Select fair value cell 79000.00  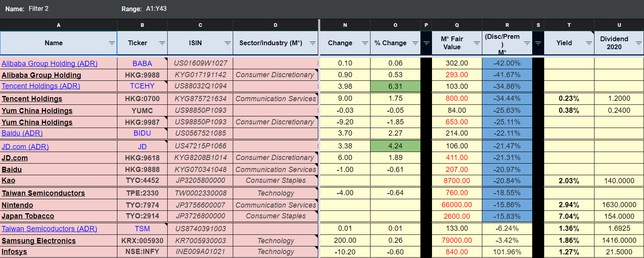click(x=457, y=240)
